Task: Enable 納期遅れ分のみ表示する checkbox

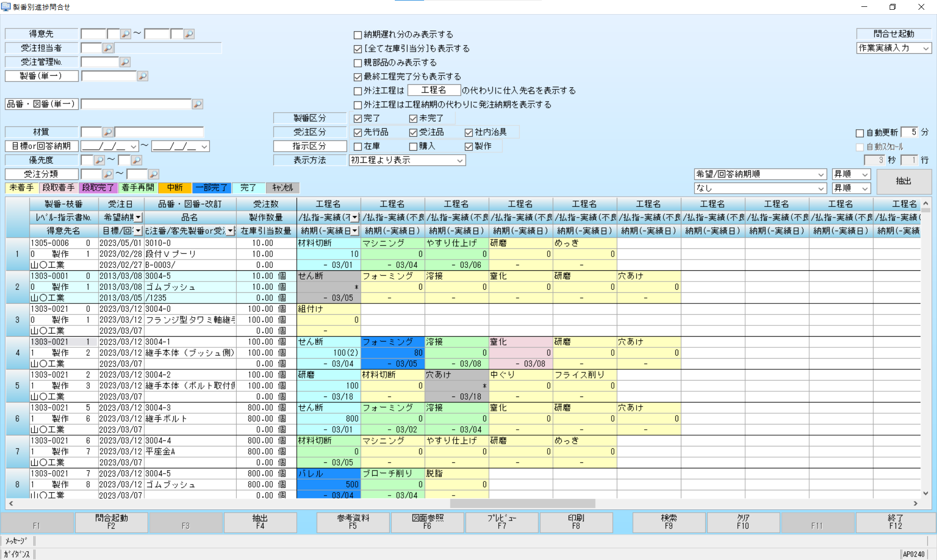Action: tap(358, 35)
